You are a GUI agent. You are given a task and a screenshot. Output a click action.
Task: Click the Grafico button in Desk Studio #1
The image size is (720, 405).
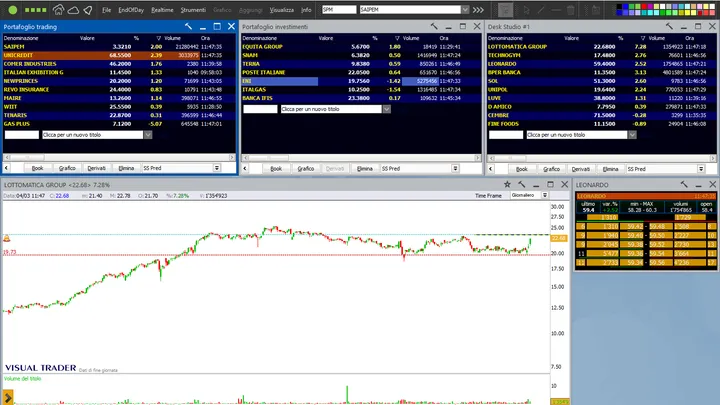(551, 169)
